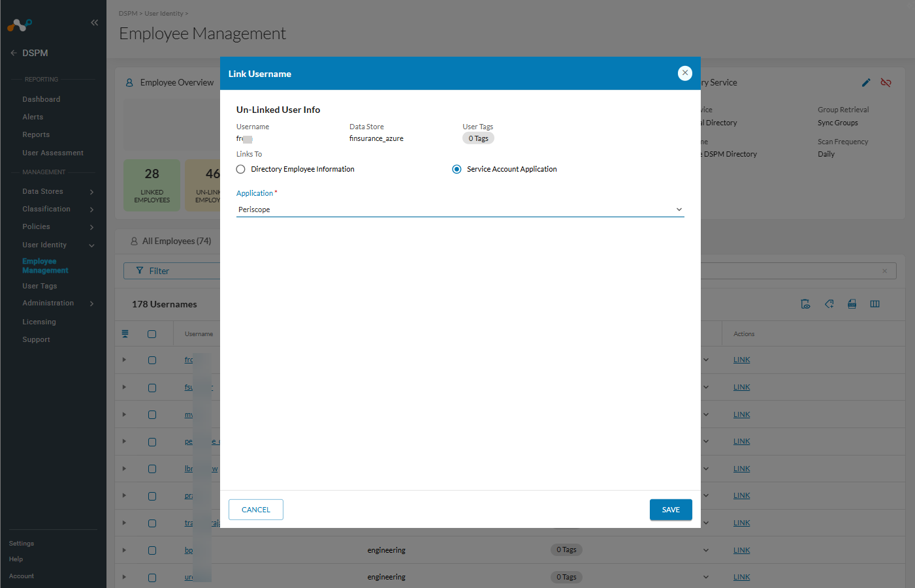Click the CANCEL button
The width and height of the screenshot is (915, 588).
click(256, 510)
